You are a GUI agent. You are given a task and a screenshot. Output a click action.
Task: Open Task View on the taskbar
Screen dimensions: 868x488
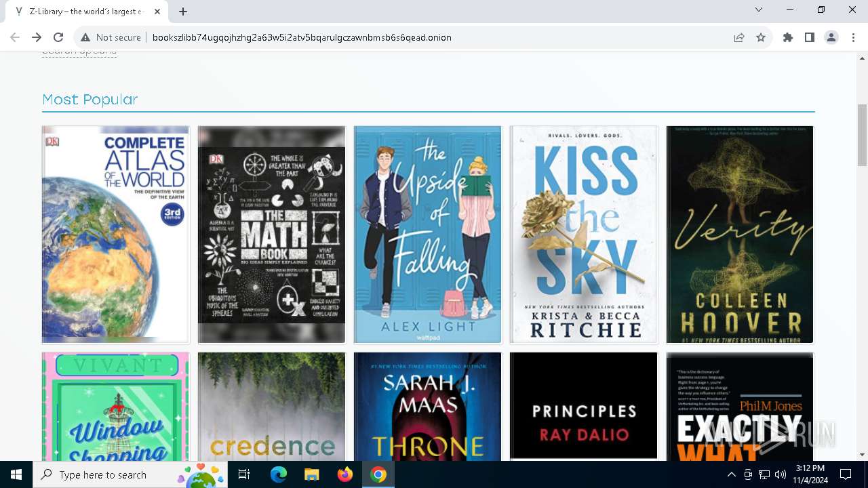[244, 474]
